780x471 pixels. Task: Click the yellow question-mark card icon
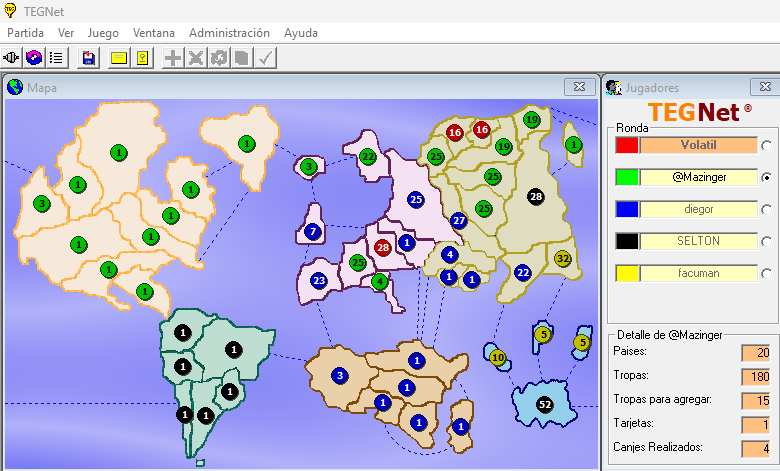143,58
